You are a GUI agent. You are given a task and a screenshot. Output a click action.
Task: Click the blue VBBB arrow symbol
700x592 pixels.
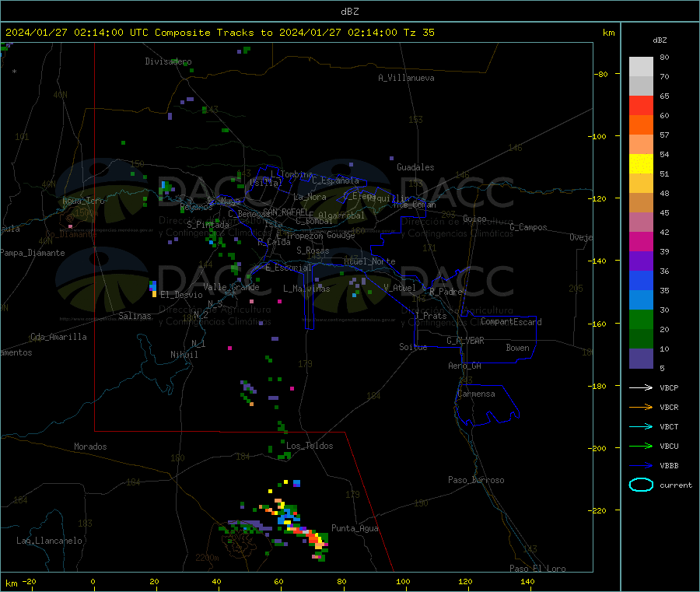pyautogui.click(x=641, y=466)
